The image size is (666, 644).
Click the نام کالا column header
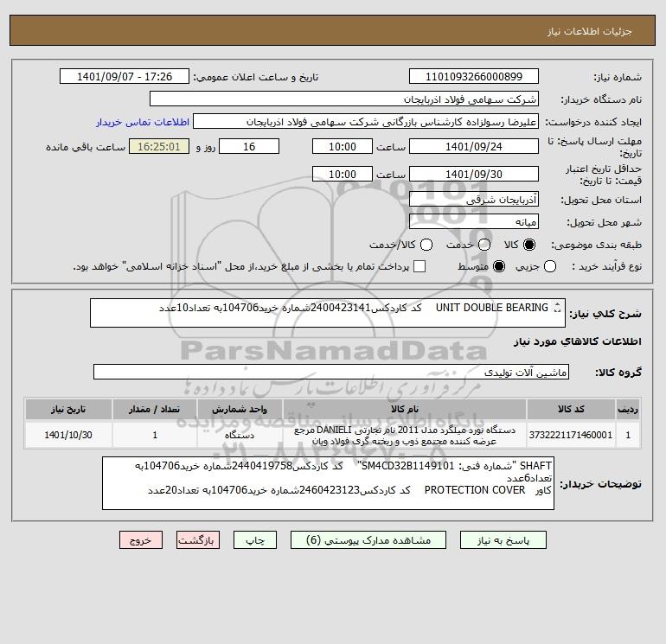[x=405, y=409]
